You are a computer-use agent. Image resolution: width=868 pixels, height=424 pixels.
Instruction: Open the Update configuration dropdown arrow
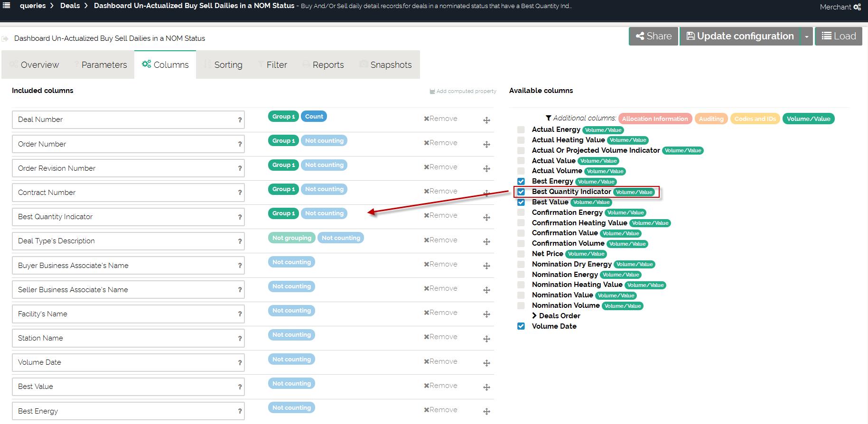click(806, 37)
